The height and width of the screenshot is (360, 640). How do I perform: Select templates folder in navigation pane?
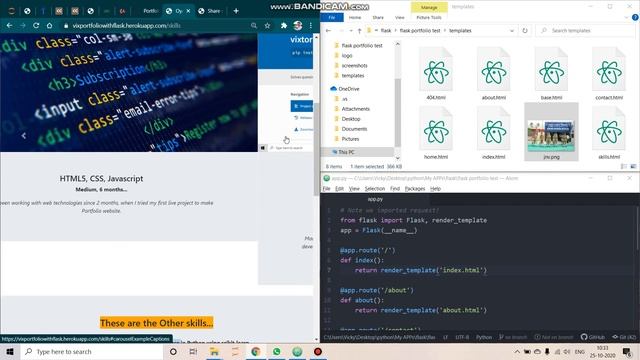[x=353, y=76]
